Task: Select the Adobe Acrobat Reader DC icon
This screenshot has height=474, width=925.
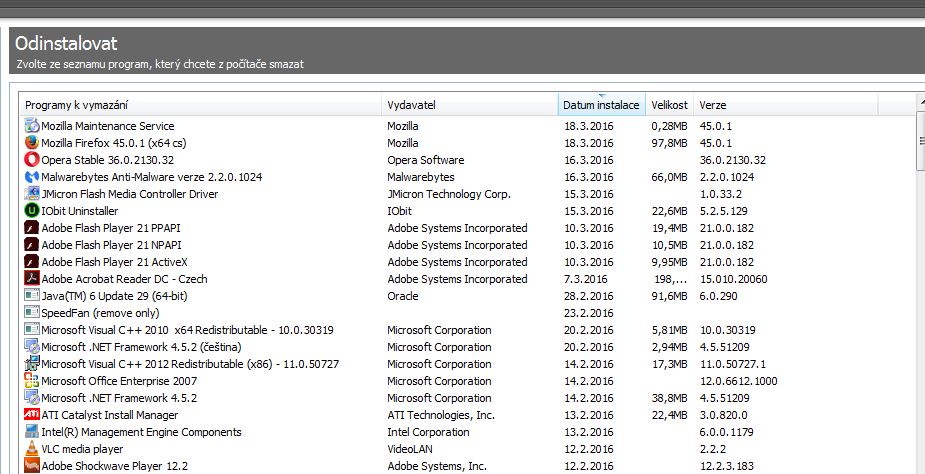Action: tap(32, 279)
